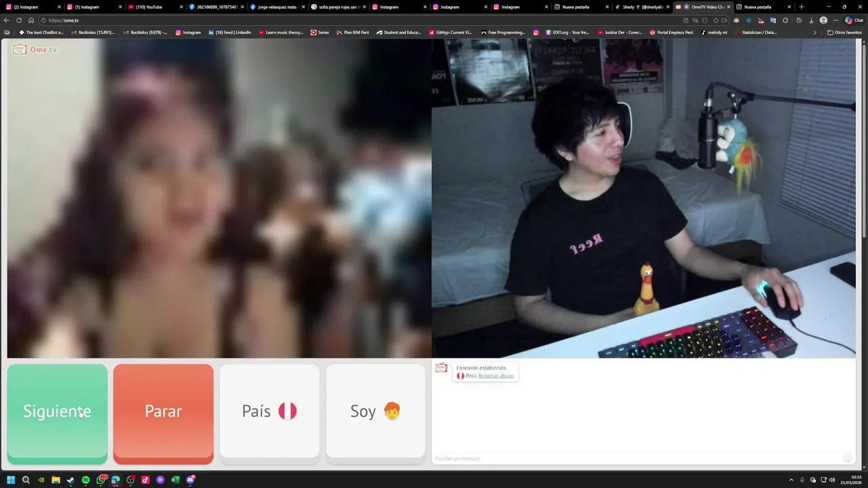868x488 pixels.
Task: Open the GitHyp: Current Vi... bookmark
Action: [x=450, y=33]
